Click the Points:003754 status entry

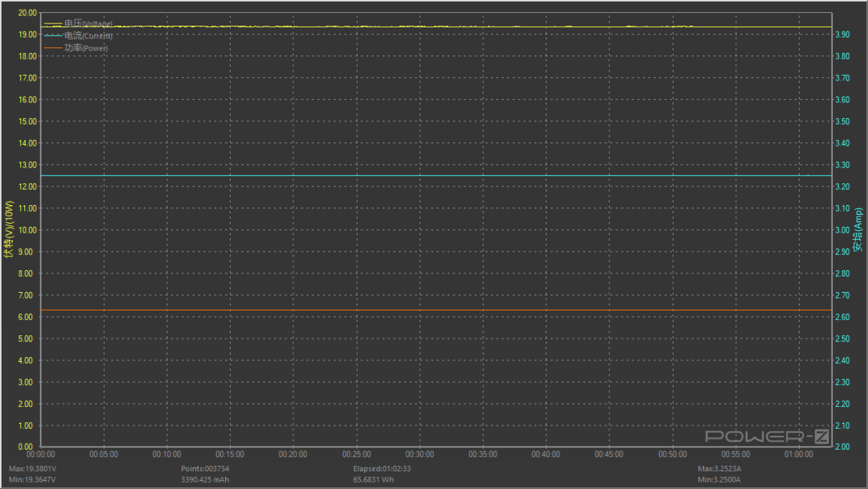click(205, 469)
